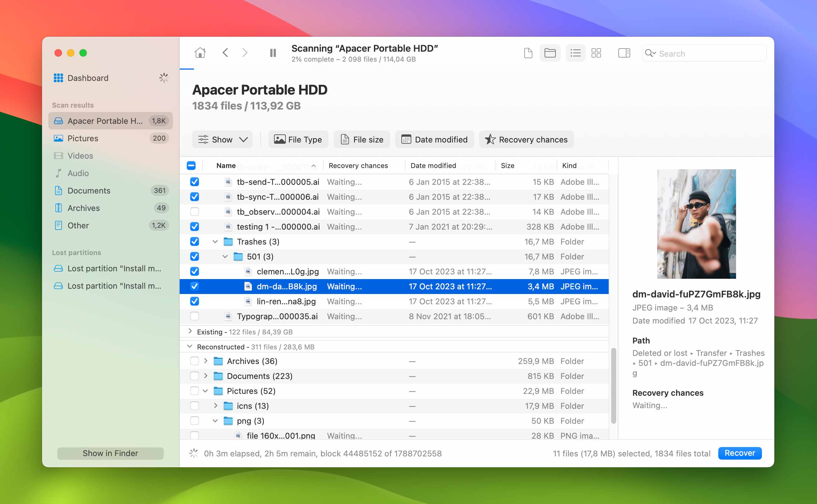The width and height of the screenshot is (817, 504).
Task: Open the Other category
Action: 111,225
